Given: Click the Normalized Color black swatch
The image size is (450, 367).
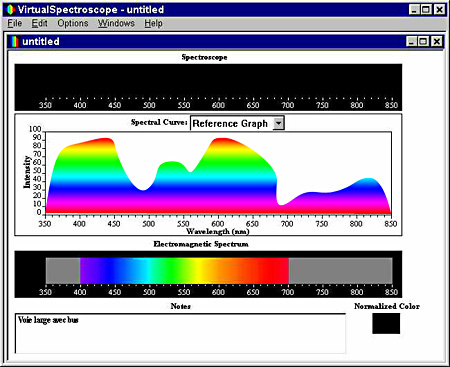Looking at the screenshot, I should [x=386, y=323].
